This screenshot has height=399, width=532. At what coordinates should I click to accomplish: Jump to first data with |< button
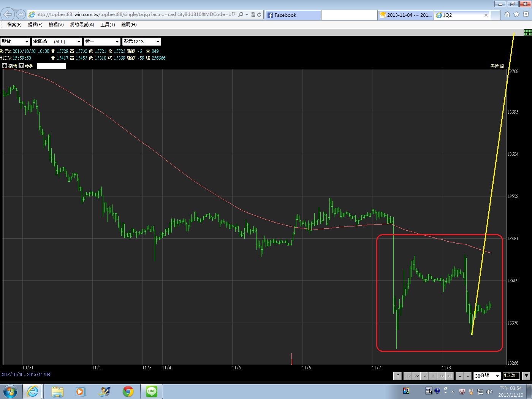[x=408, y=376]
